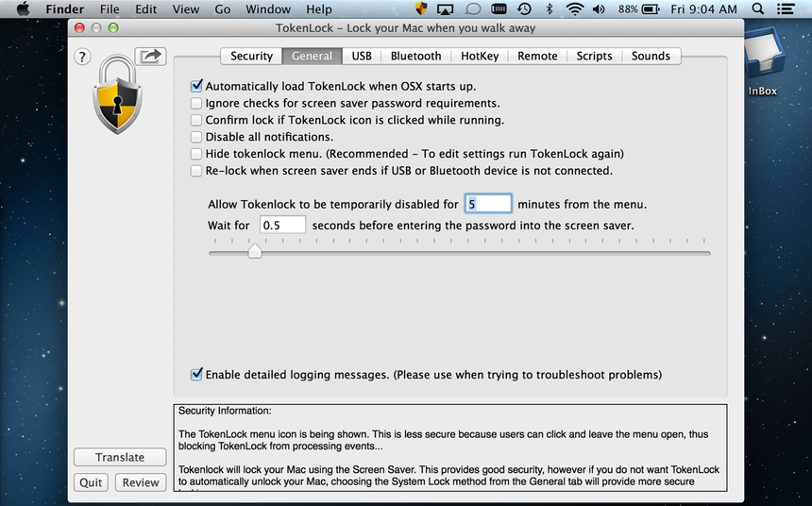Click the volume speaker icon
The width and height of the screenshot is (812, 506).
click(600, 9)
